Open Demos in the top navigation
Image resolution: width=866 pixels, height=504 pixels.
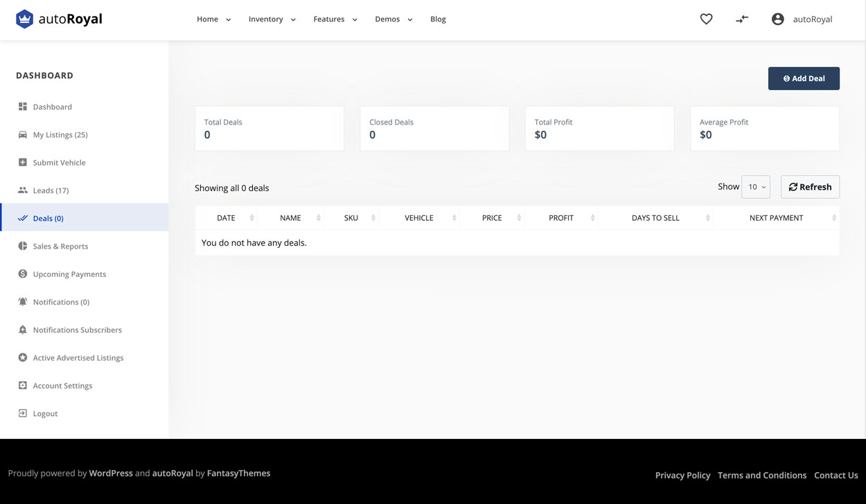pos(387,19)
